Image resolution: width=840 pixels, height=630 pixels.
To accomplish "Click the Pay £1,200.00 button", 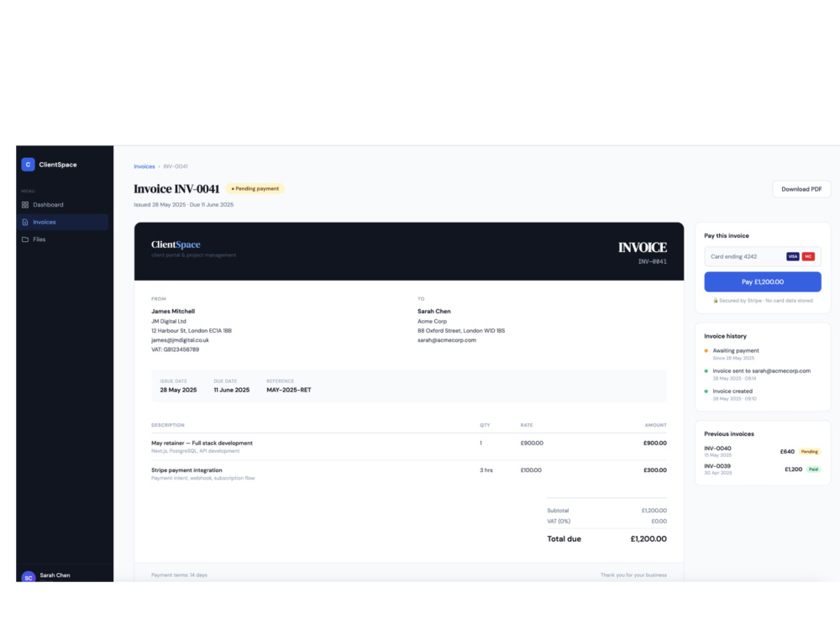I will click(x=762, y=281).
